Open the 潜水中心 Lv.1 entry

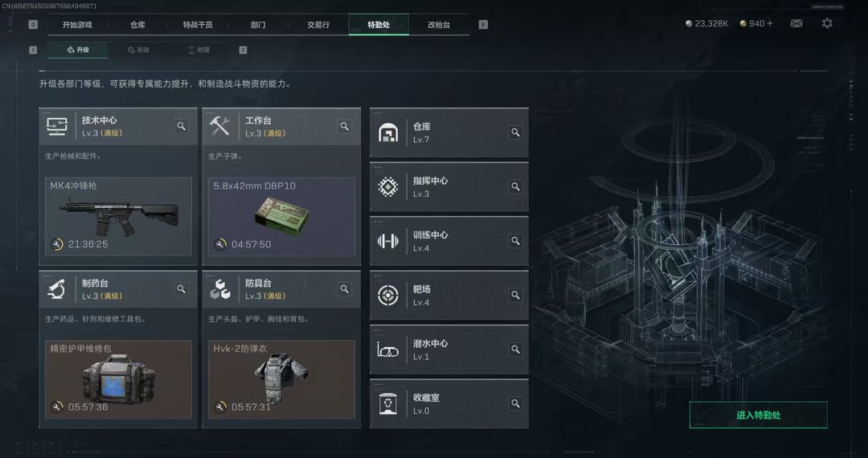[449, 350]
